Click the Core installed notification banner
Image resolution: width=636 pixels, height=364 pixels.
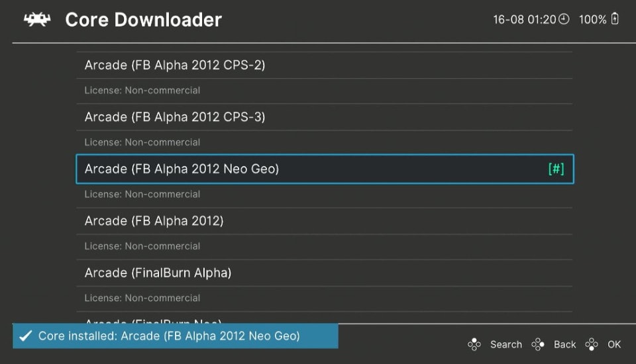(x=175, y=336)
